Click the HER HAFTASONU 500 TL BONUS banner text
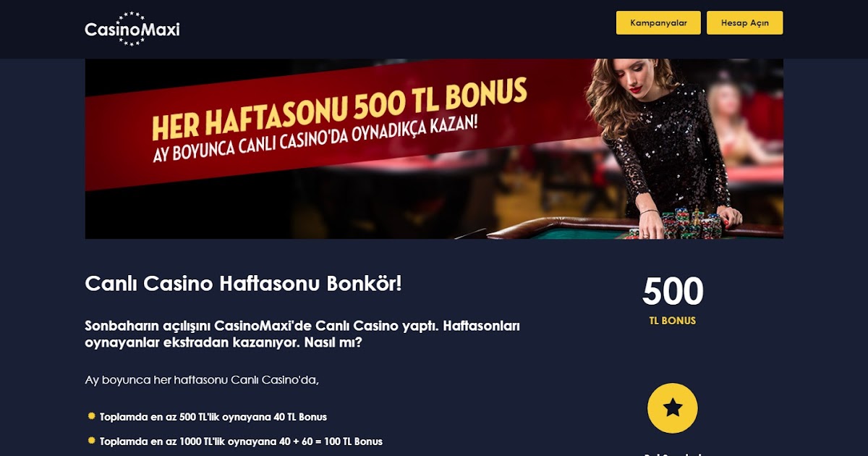Image resolution: width=868 pixels, height=456 pixels. (x=339, y=109)
